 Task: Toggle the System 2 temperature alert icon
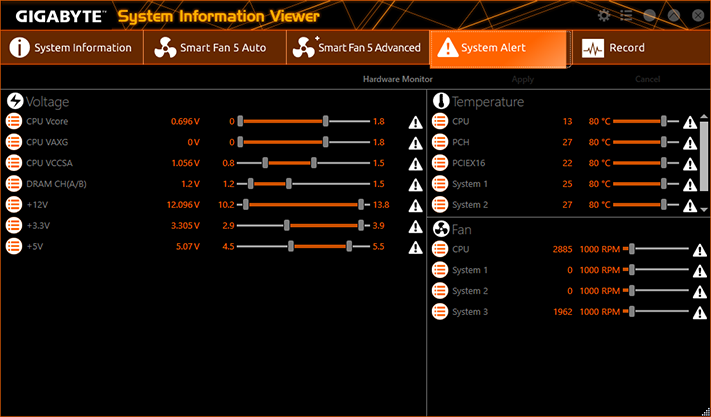coord(690,206)
